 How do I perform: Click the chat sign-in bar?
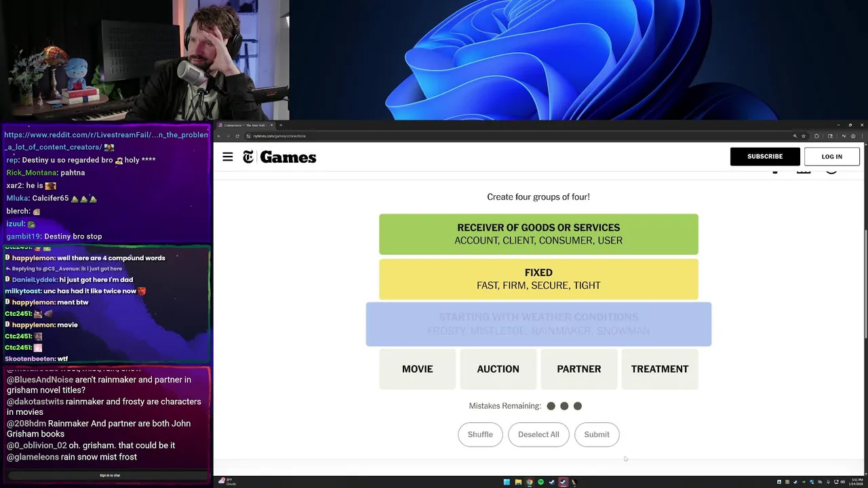pos(110,475)
